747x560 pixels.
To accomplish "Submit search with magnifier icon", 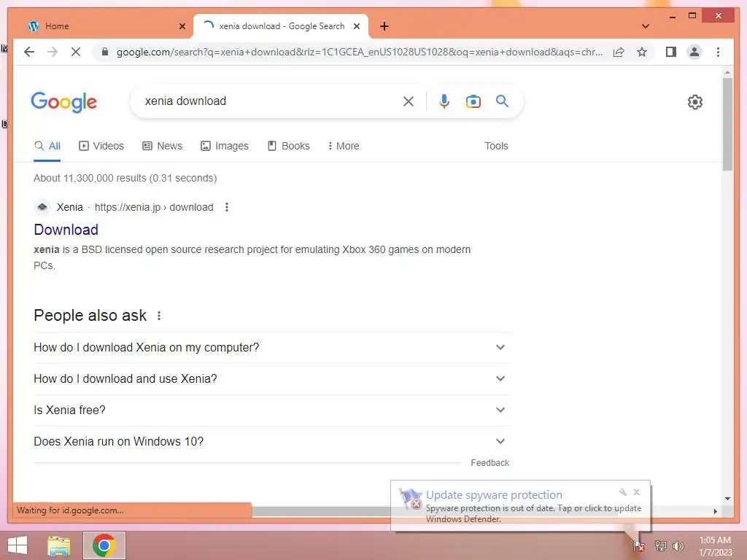I will (502, 101).
